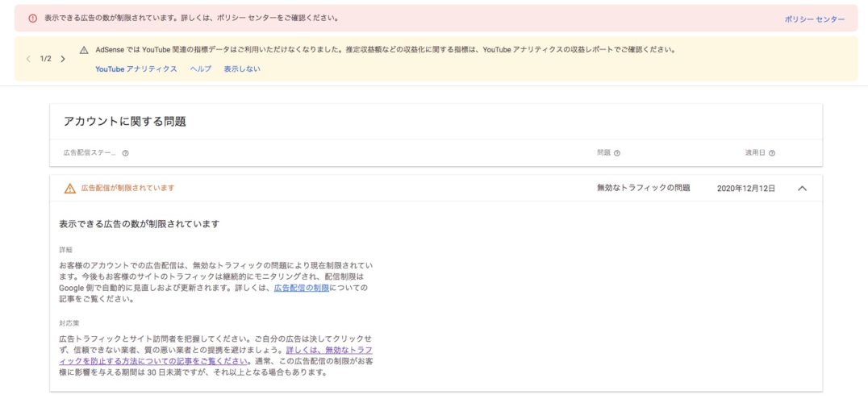This screenshot has width=868, height=403.
Task: Click the 対応策 section label
Action: click(69, 323)
